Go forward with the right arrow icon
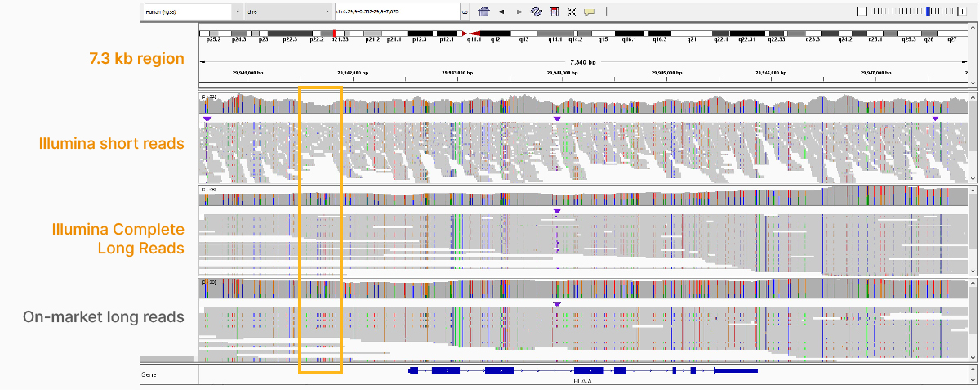Viewport: 980px width, 390px height. pyautogui.click(x=518, y=12)
